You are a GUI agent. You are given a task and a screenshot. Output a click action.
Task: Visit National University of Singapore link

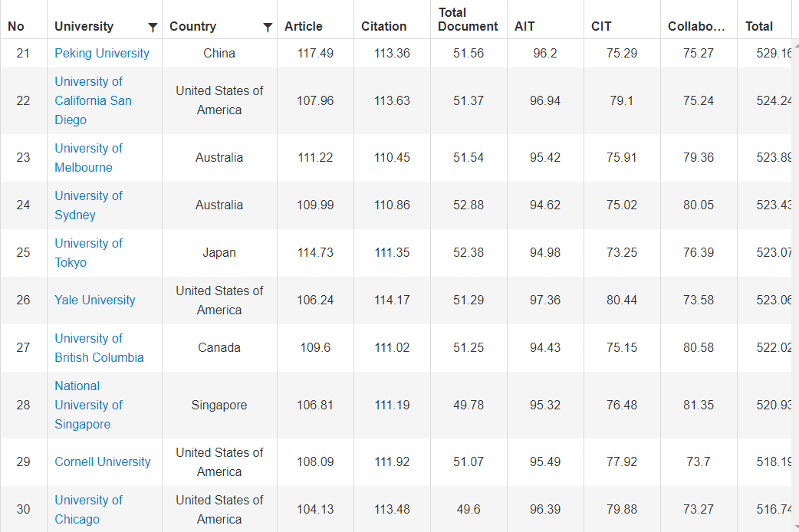88,406
